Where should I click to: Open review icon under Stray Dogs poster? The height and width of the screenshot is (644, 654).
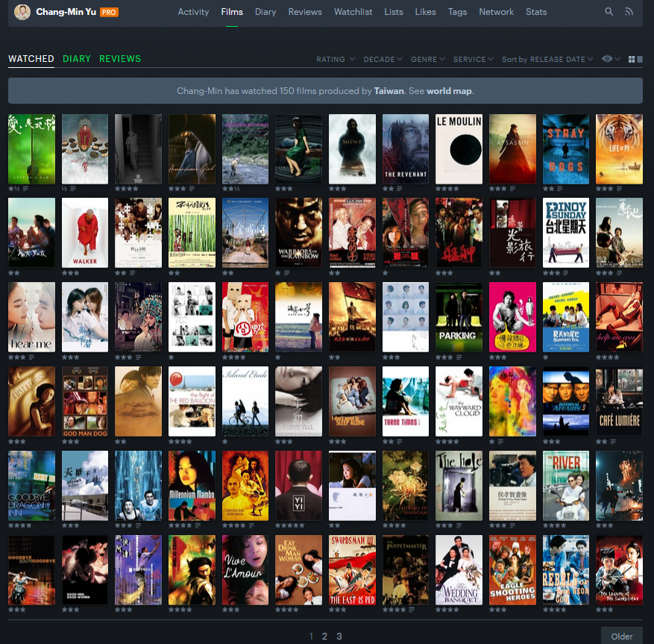[560, 189]
